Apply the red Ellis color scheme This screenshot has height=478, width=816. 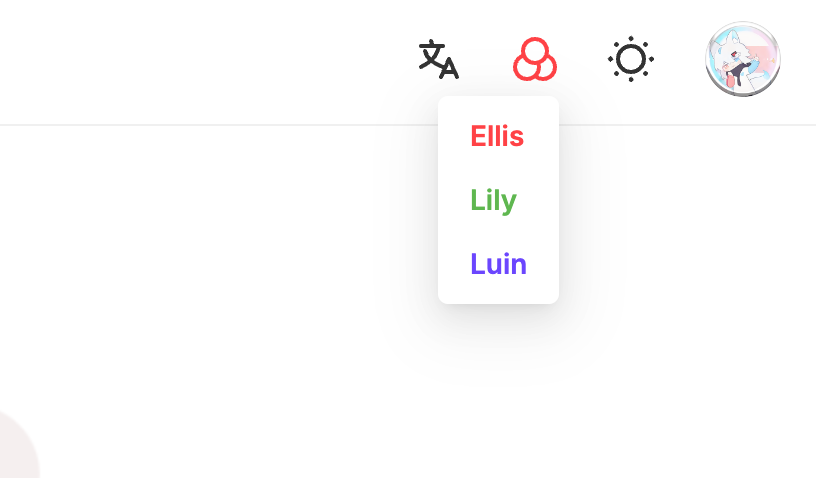497,136
